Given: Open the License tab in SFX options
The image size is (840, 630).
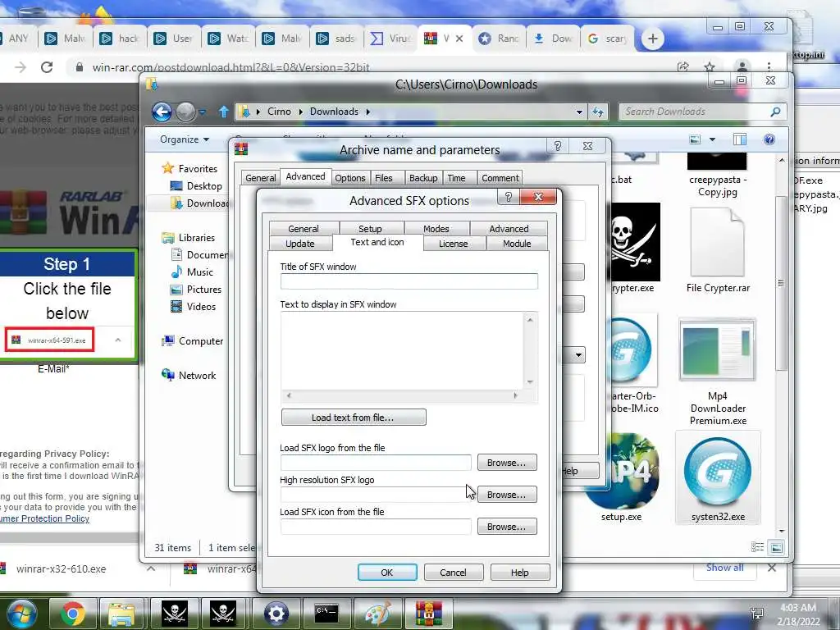Looking at the screenshot, I should [x=453, y=244].
